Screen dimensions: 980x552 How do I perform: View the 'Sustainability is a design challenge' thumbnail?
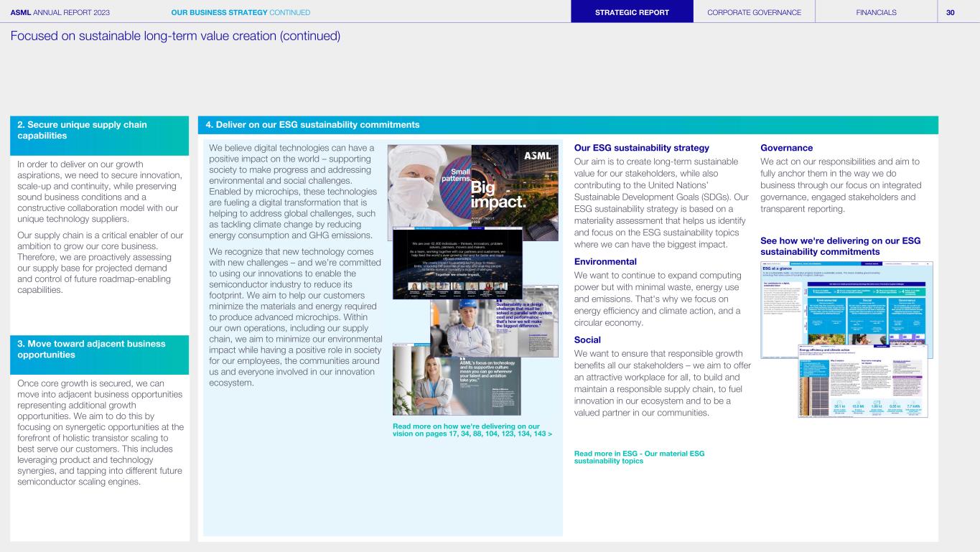coord(494,329)
